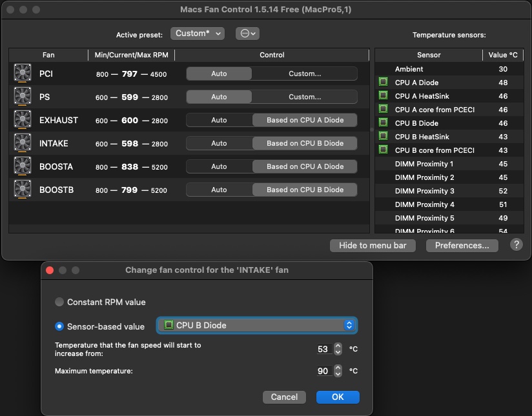Set PS fan to Auto
The height and width of the screenshot is (416, 532).
coord(219,97)
